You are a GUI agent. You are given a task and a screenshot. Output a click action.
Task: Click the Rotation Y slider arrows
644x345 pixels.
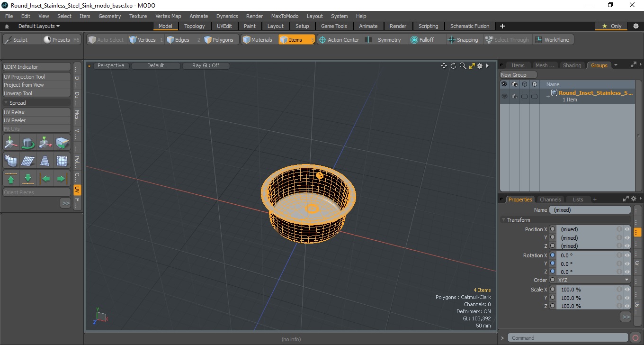coord(627,264)
